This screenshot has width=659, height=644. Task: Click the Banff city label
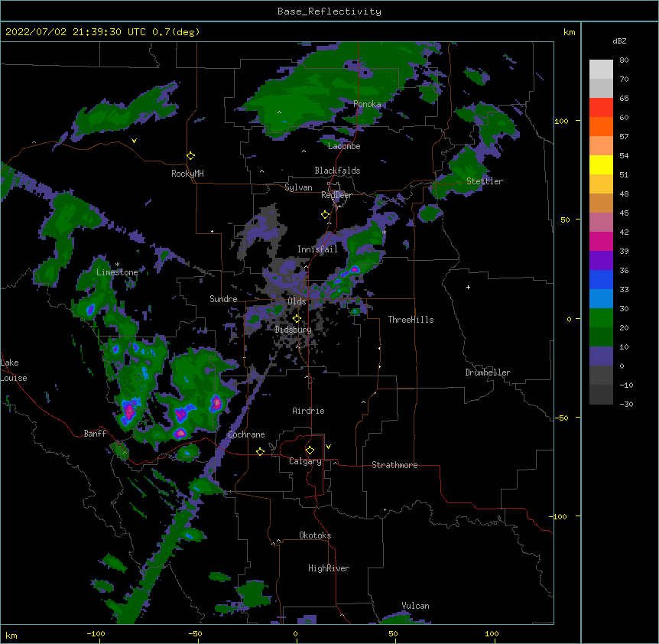pos(95,434)
